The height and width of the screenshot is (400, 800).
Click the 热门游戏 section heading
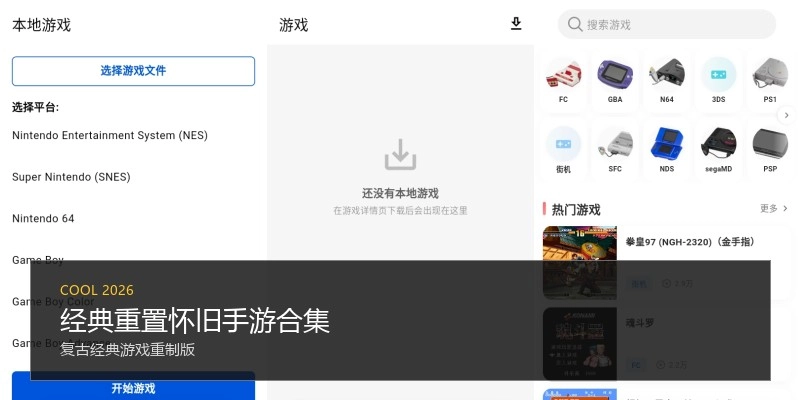tap(576, 210)
